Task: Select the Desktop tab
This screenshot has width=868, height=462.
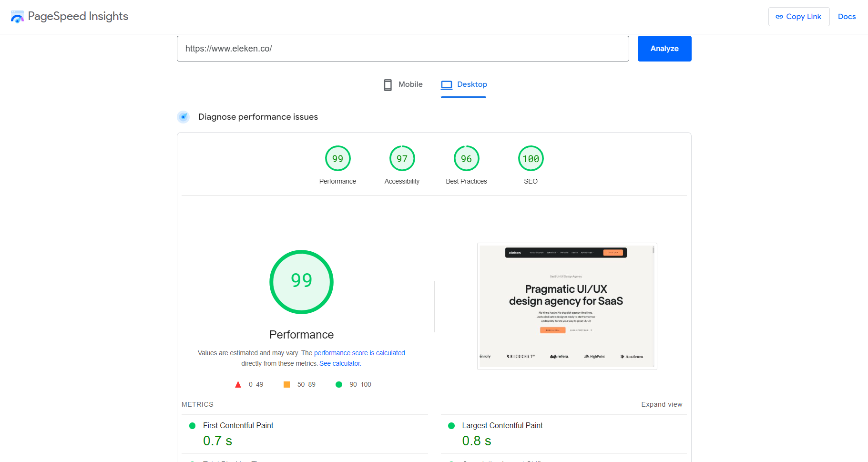Action: [464, 84]
